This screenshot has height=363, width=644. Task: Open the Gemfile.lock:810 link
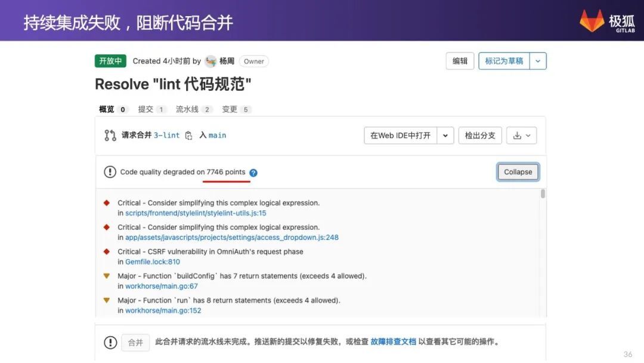click(x=153, y=262)
